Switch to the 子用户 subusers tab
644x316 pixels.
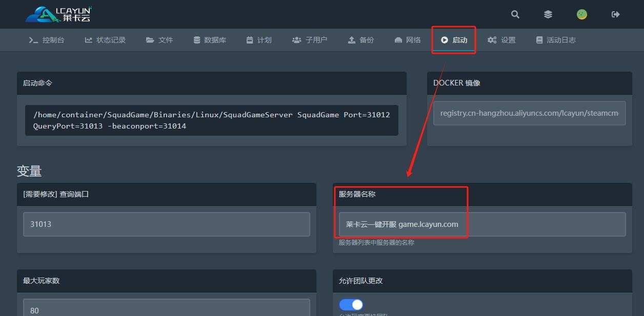[x=310, y=40]
